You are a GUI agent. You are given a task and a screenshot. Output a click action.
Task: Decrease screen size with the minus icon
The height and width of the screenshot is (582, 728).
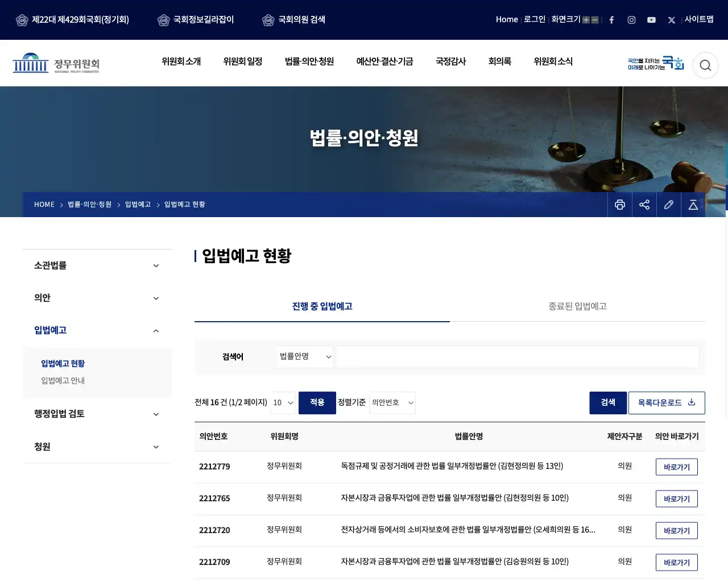tap(595, 20)
